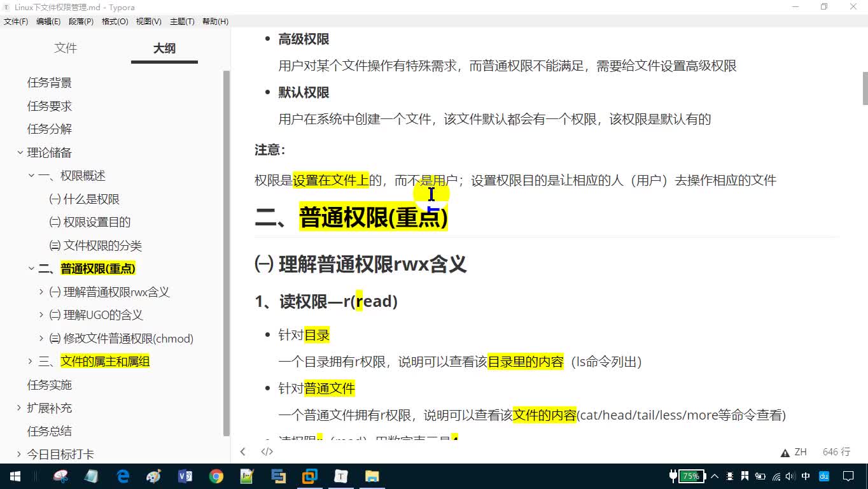Click the 注意: bold label
The image size is (868, 489).
pos(270,150)
